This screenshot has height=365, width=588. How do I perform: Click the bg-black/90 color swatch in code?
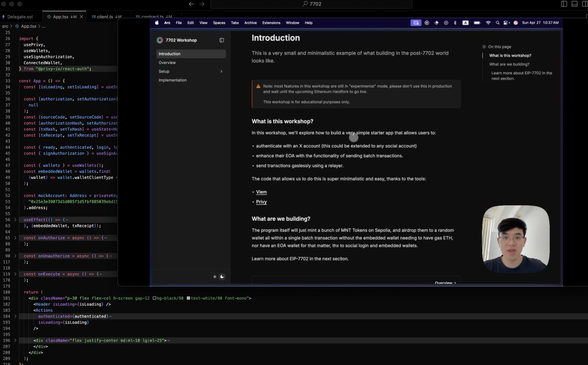pyautogui.click(x=155, y=298)
